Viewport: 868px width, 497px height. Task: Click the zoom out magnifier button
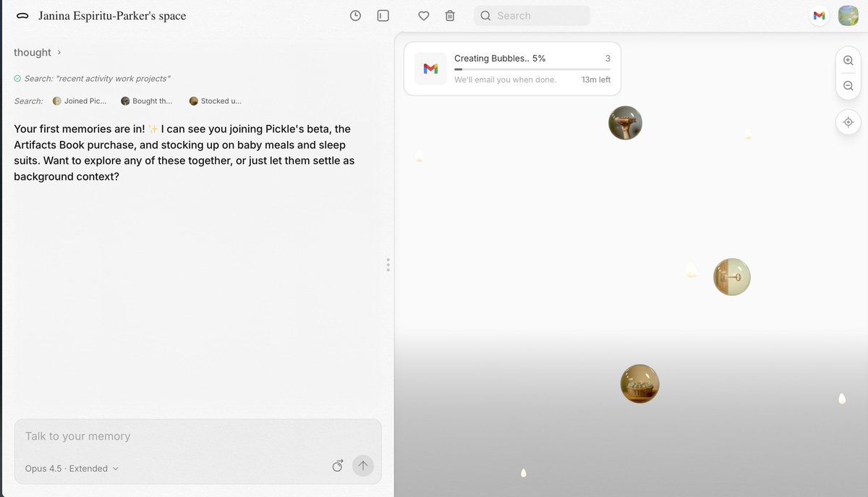848,86
